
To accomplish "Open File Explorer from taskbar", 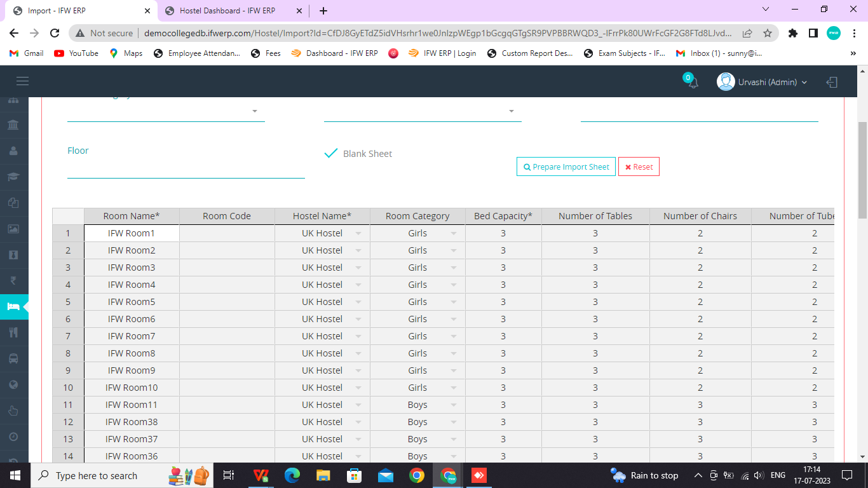I will [x=323, y=475].
